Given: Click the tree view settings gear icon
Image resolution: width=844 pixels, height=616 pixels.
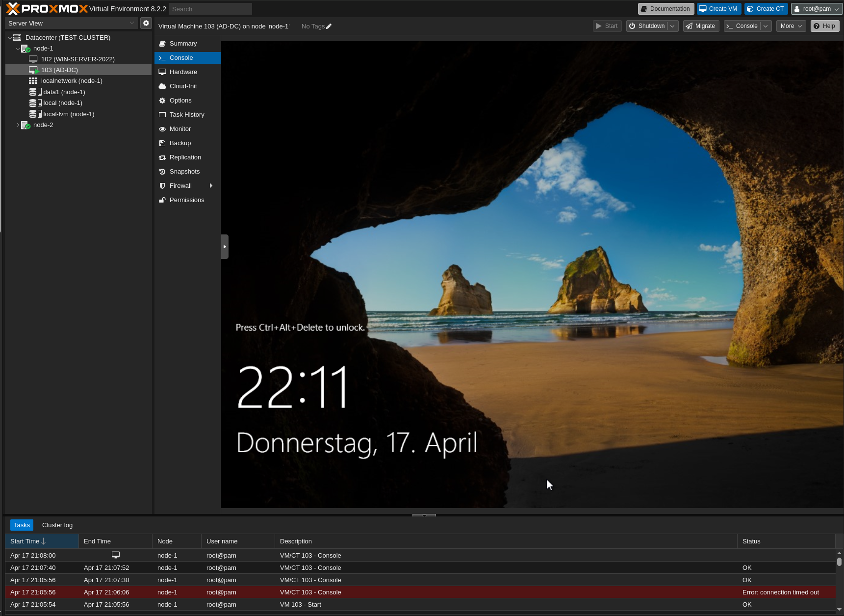Looking at the screenshot, I should [146, 23].
